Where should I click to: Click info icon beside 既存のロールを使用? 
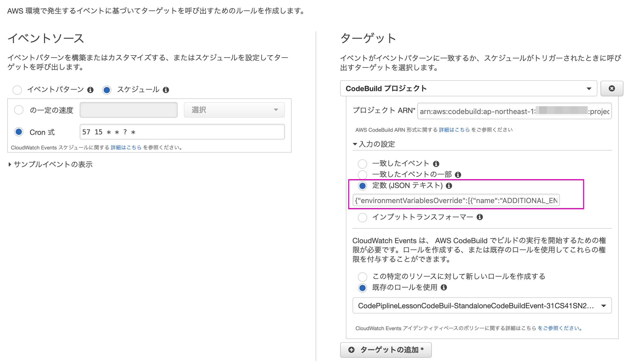444,287
